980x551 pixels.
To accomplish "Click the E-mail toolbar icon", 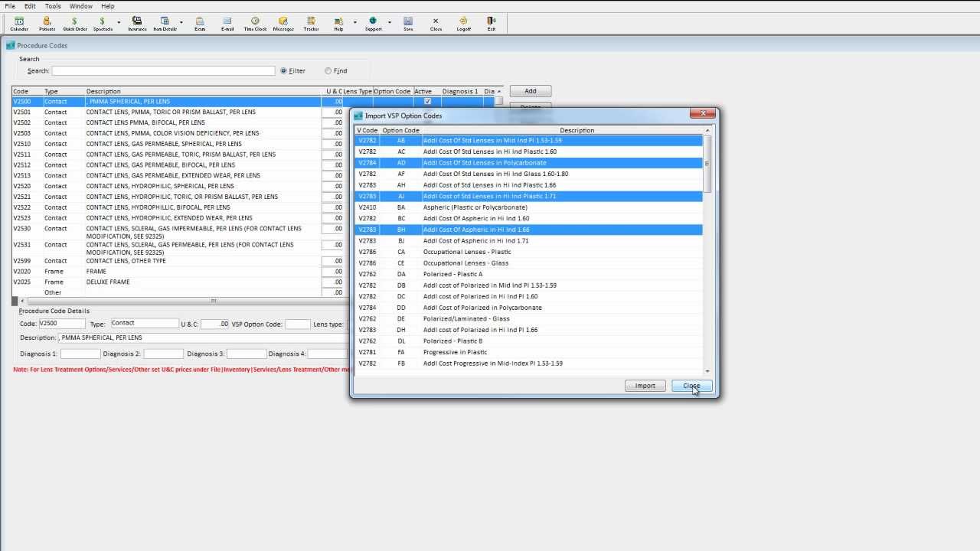I will 227,24.
